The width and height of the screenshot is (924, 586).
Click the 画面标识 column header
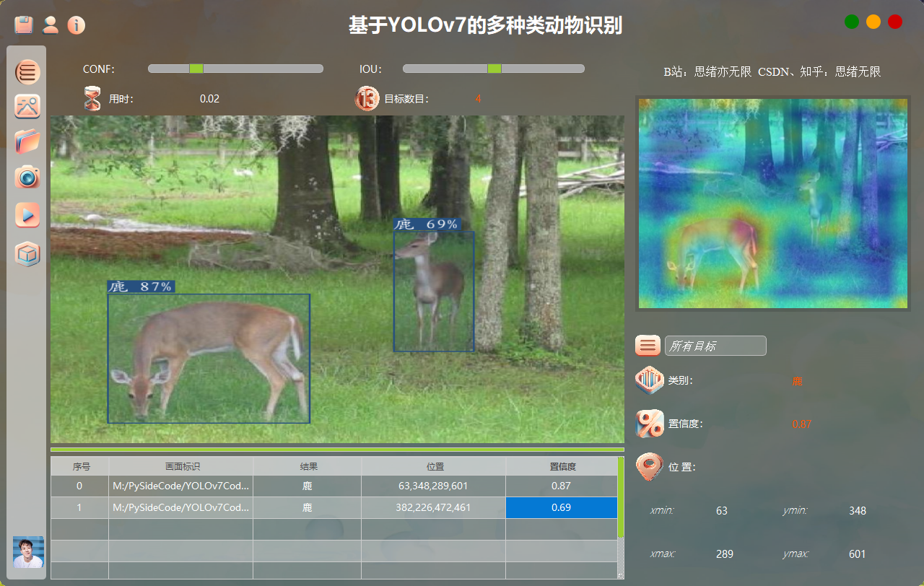[x=181, y=467]
